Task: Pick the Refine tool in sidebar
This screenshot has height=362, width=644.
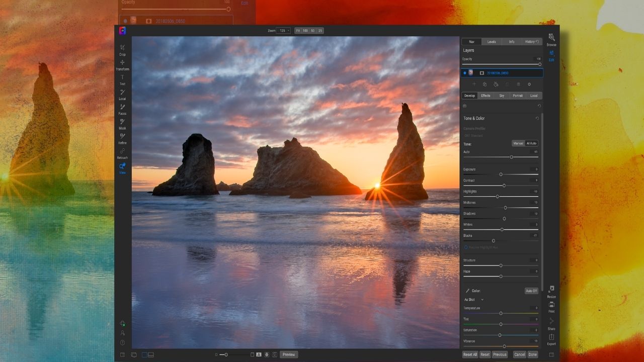Action: pos(122,137)
